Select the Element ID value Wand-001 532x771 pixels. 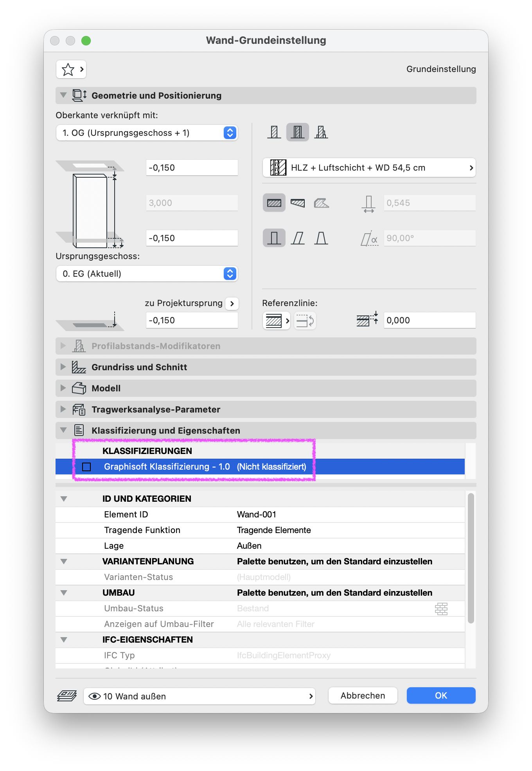(257, 515)
